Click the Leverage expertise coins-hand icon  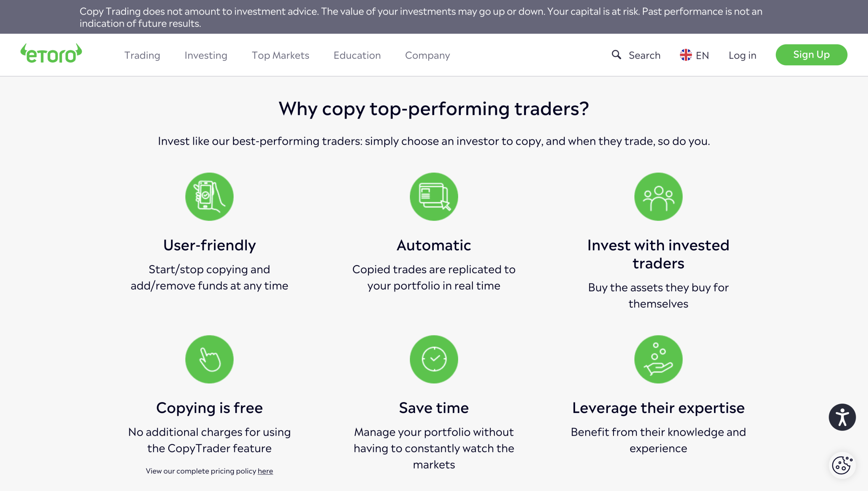pyautogui.click(x=658, y=359)
